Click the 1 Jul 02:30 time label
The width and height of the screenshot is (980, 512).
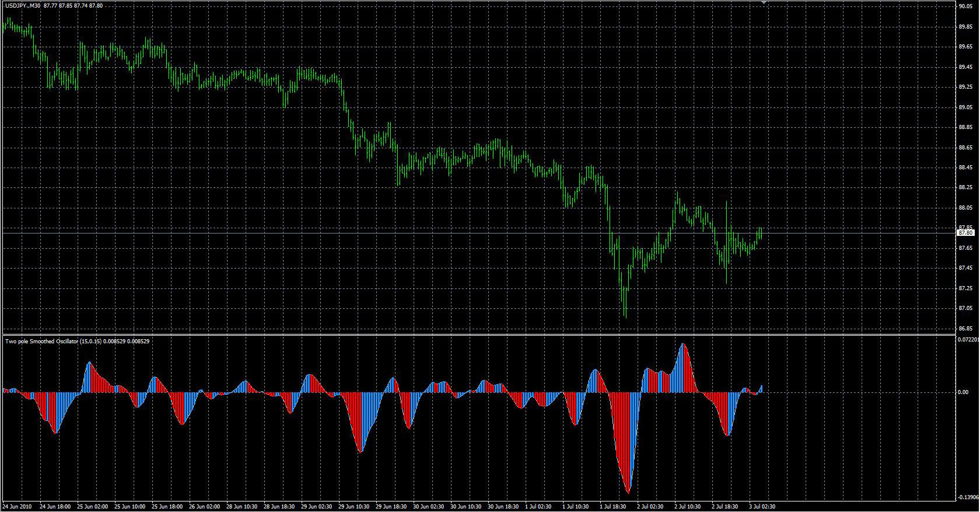tap(539, 507)
